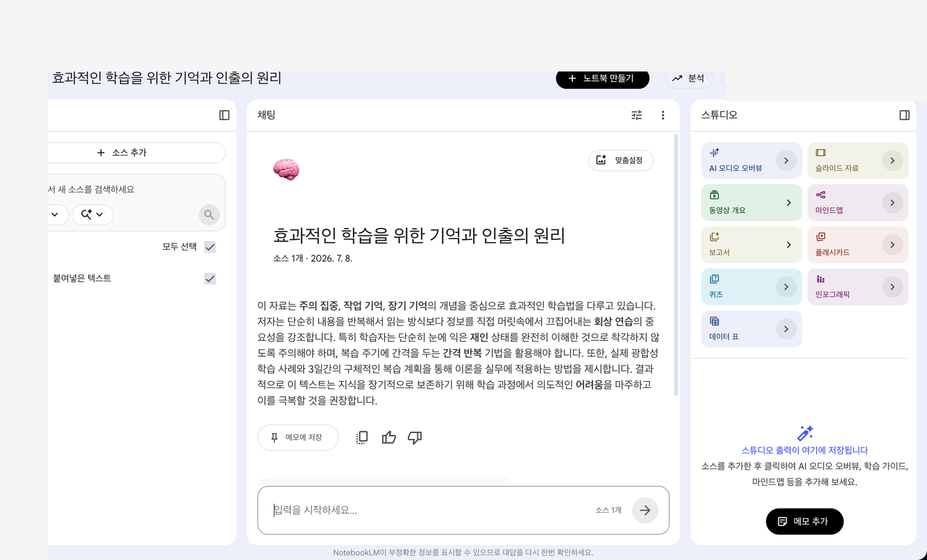The width and height of the screenshot is (927, 560).
Task: Click the large notebook heading in chat
Action: tap(419, 235)
